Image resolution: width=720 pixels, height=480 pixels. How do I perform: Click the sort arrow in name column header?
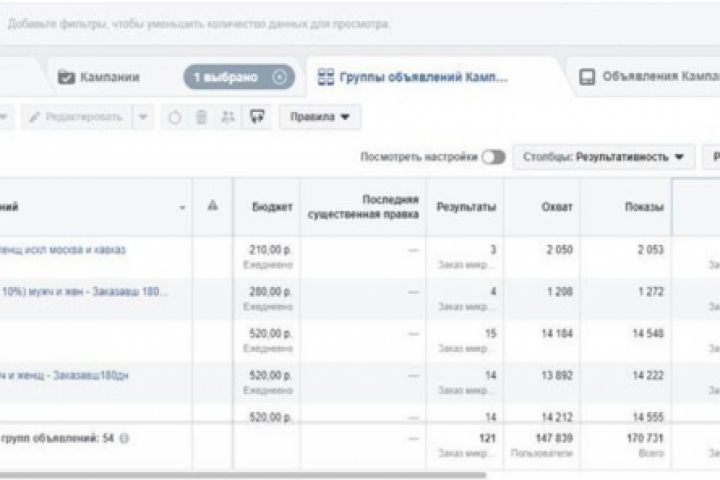(x=181, y=207)
